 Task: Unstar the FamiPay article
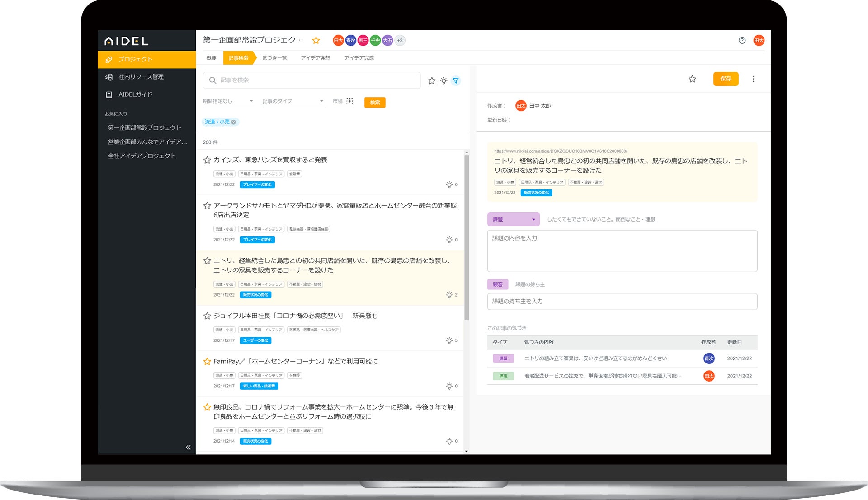pos(207,362)
